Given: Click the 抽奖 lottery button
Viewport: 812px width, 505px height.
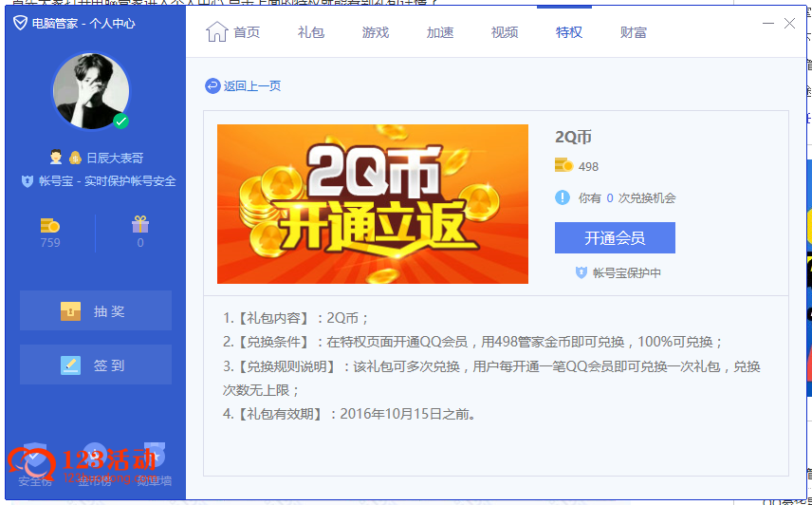Looking at the screenshot, I should [95, 310].
